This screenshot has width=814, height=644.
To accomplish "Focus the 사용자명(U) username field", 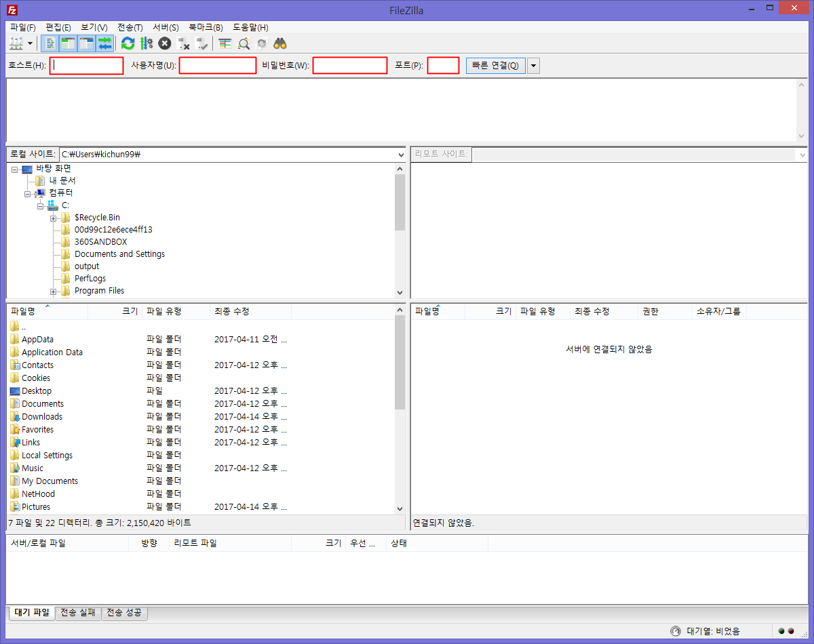I will coord(218,66).
